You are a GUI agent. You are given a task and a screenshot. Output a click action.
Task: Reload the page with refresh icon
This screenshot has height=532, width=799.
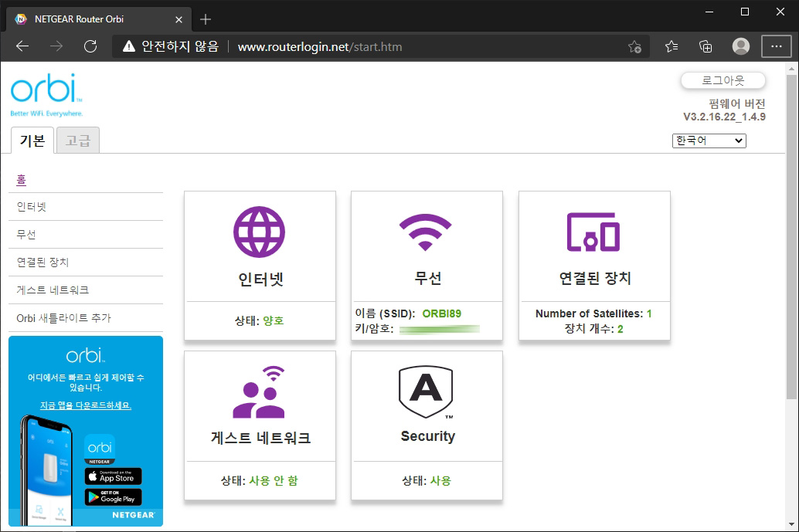click(90, 47)
